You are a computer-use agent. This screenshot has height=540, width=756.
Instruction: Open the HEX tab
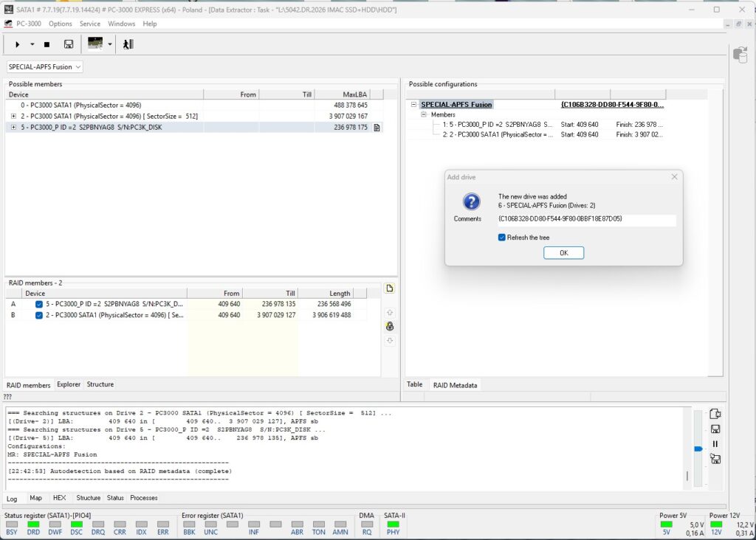point(59,498)
